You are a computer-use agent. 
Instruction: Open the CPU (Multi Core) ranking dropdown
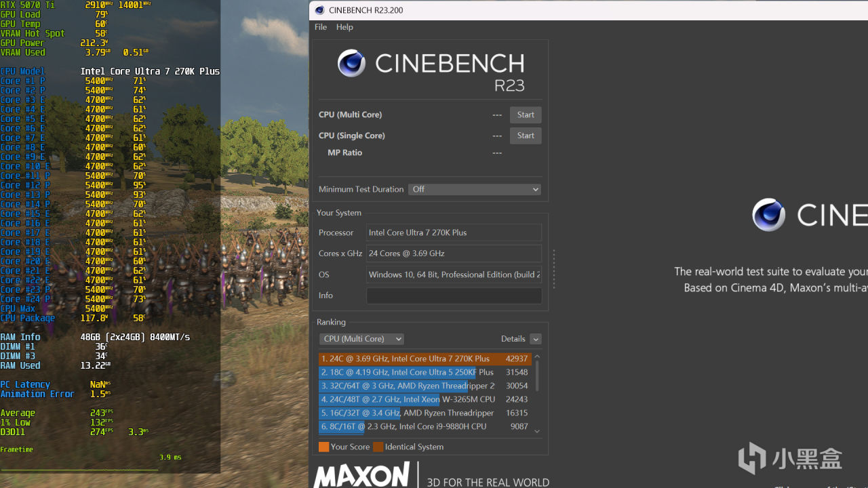pyautogui.click(x=361, y=339)
